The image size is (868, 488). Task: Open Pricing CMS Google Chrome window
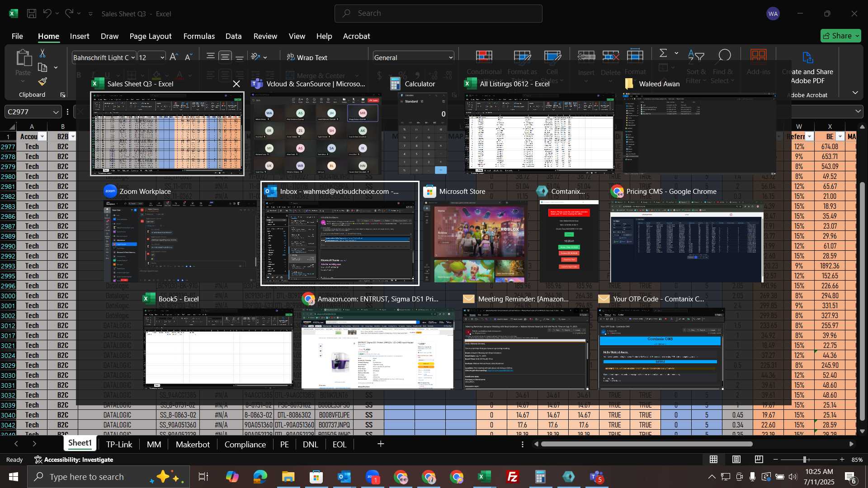[687, 241]
